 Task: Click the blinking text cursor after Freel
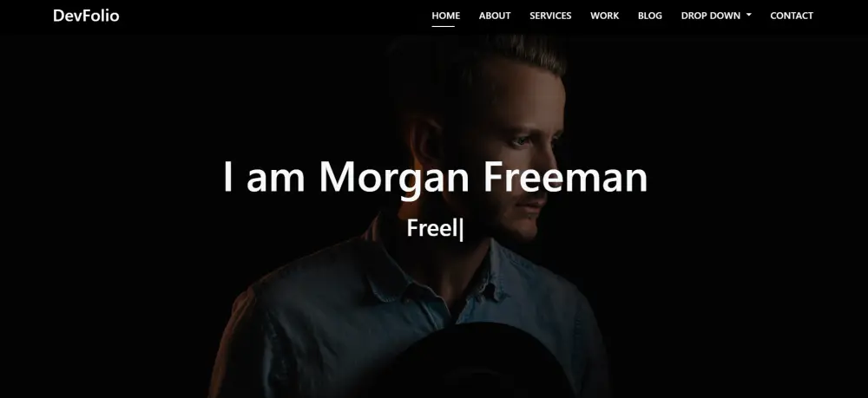tap(461, 230)
